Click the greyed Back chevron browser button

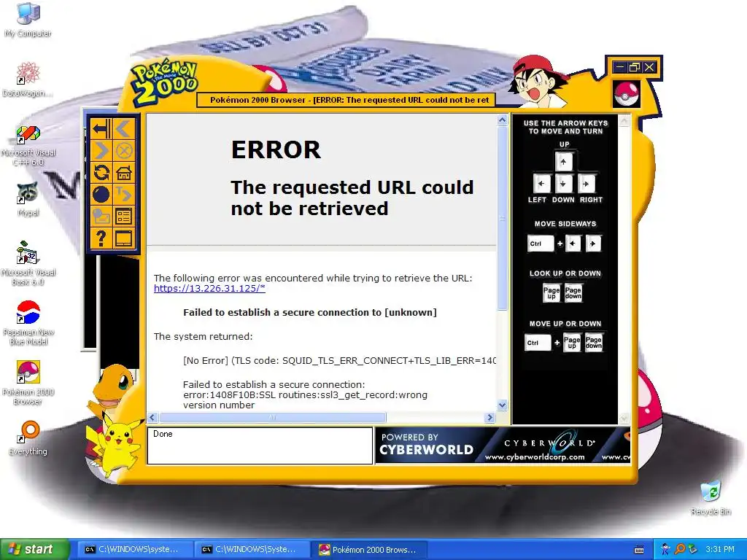[124, 129]
